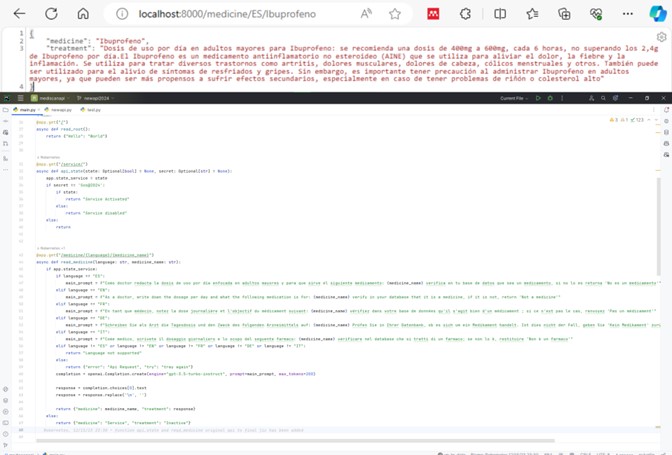Image resolution: width=672 pixels, height=455 pixels.
Task: Open Browser essentials heart icon
Action: point(596,14)
